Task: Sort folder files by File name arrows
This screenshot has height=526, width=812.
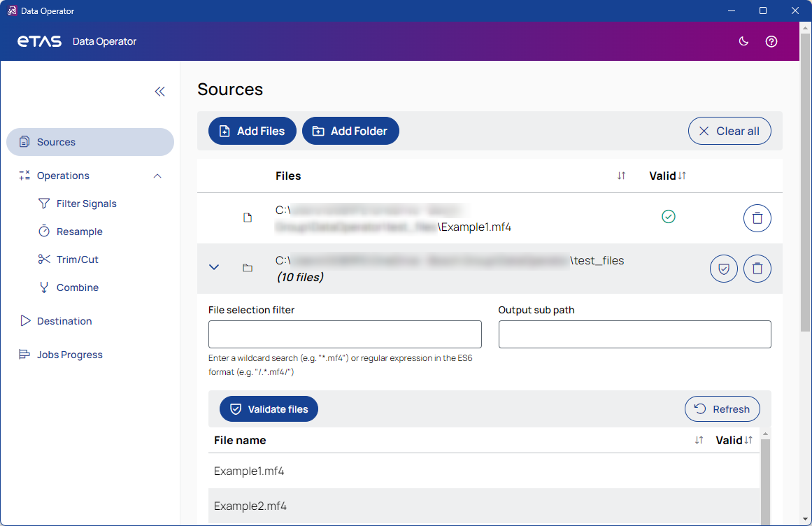Action: [x=699, y=440]
